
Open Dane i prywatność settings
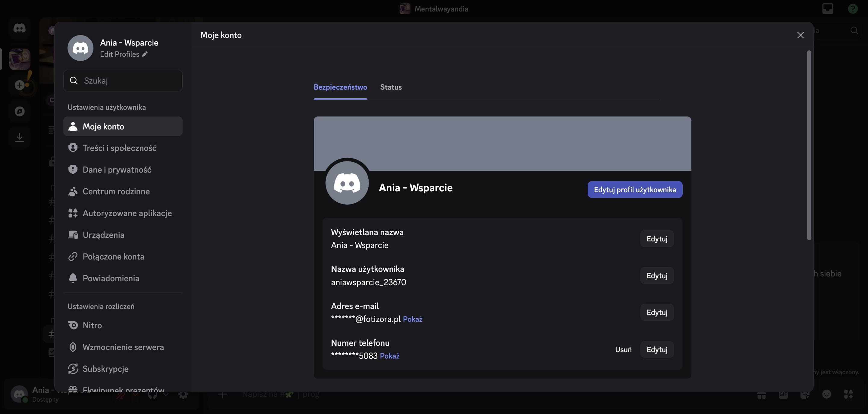tap(123, 170)
